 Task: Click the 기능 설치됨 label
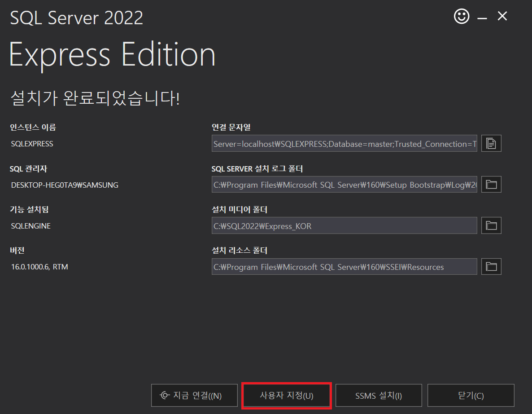tap(29, 210)
